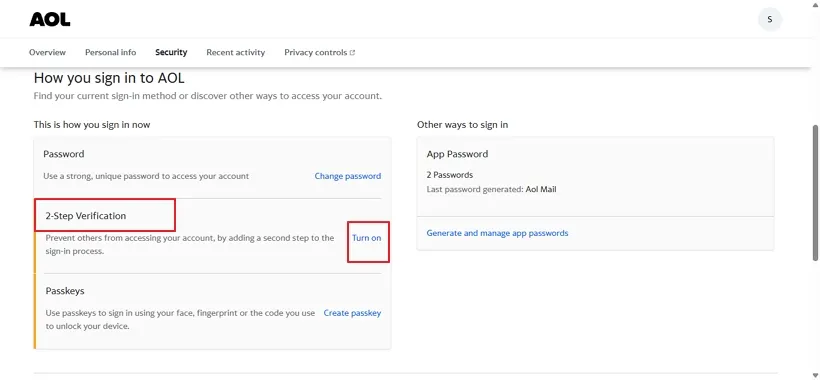
Task: Switch to the Overview tab
Action: pos(48,52)
